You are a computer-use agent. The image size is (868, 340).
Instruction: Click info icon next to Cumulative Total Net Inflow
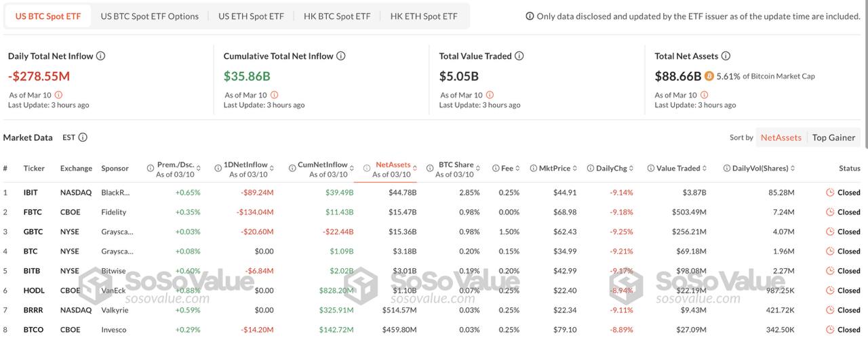click(341, 56)
